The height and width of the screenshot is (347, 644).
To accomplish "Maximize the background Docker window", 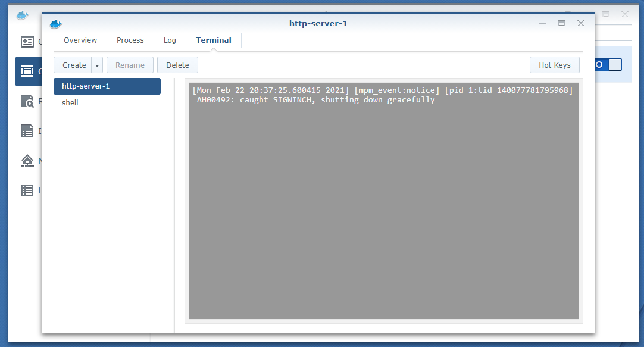I will (606, 14).
